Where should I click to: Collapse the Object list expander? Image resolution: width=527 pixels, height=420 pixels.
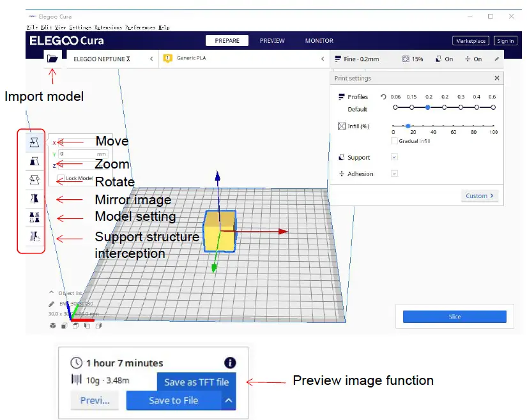52,292
